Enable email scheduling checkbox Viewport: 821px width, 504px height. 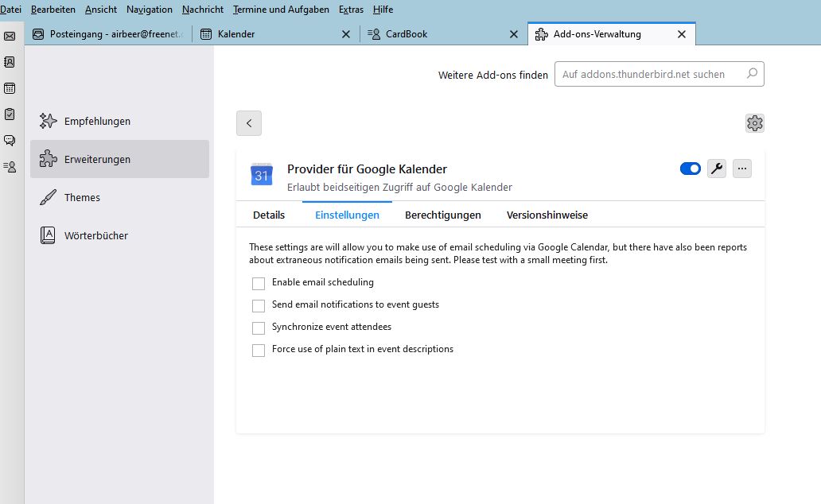coord(259,284)
